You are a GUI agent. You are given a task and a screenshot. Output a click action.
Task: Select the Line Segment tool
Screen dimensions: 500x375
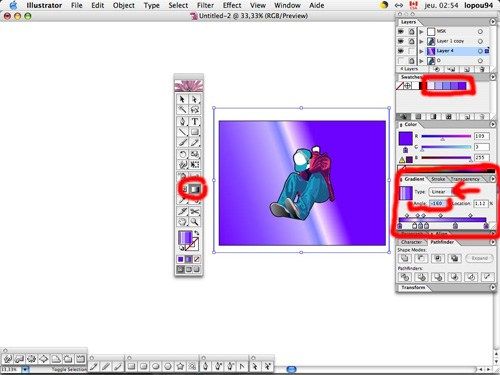tap(182, 132)
